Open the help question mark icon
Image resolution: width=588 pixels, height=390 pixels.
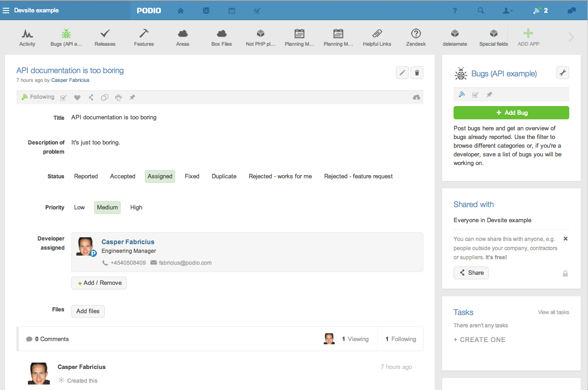click(455, 10)
